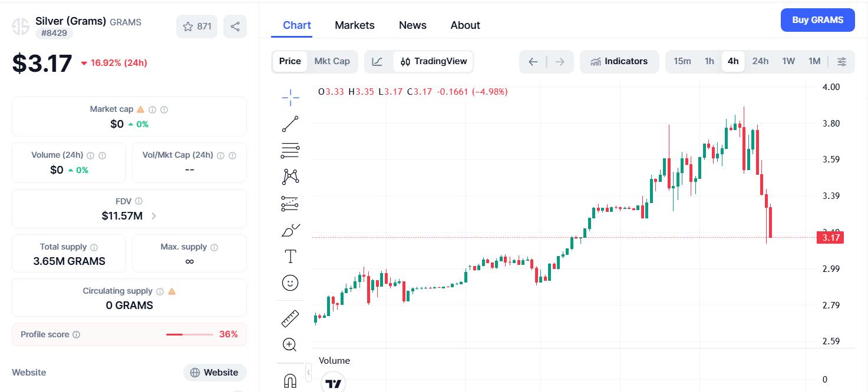Open chart settings sliders icon
868x392 pixels.
pos(842,62)
